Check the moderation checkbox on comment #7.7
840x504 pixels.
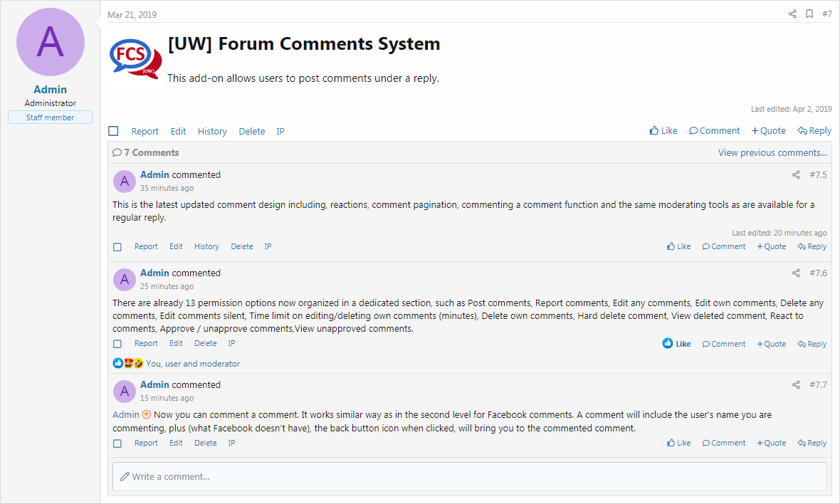pos(117,443)
